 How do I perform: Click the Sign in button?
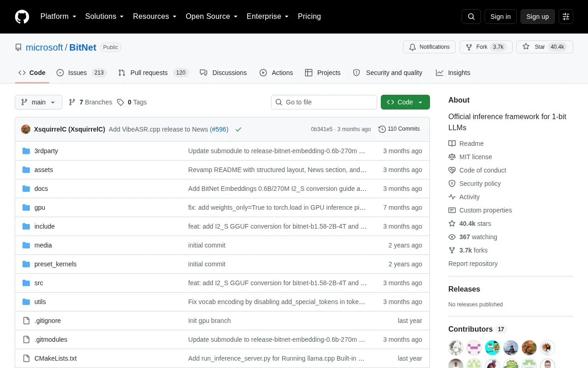click(500, 17)
